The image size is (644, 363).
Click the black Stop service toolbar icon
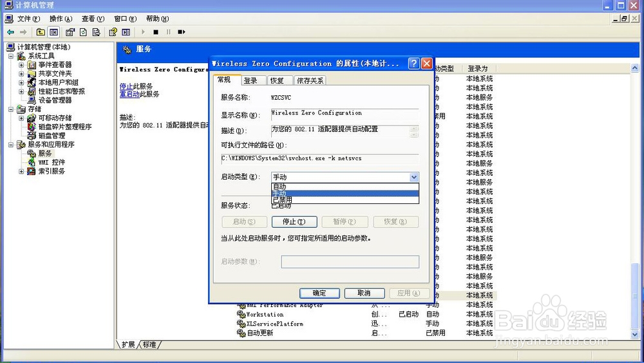(x=156, y=32)
